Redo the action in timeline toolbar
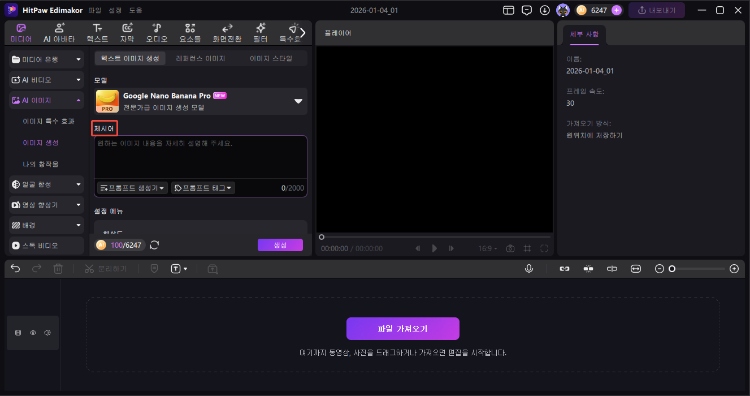 pos(36,269)
